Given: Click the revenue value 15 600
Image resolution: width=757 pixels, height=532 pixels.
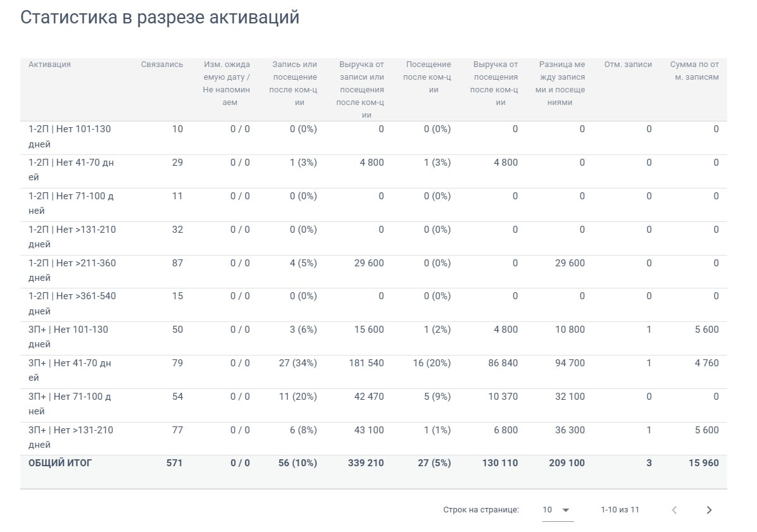Looking at the screenshot, I should [x=369, y=330].
